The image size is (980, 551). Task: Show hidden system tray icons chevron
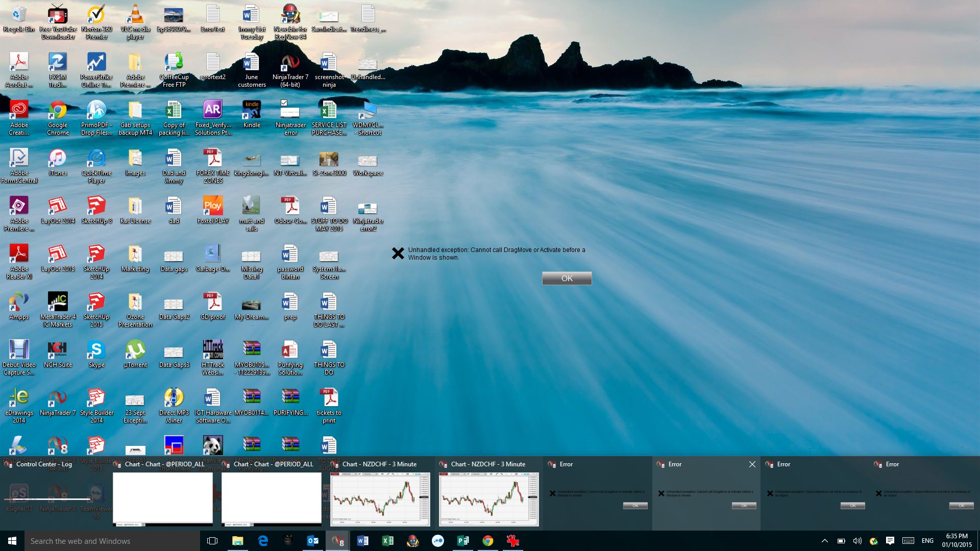coord(824,541)
